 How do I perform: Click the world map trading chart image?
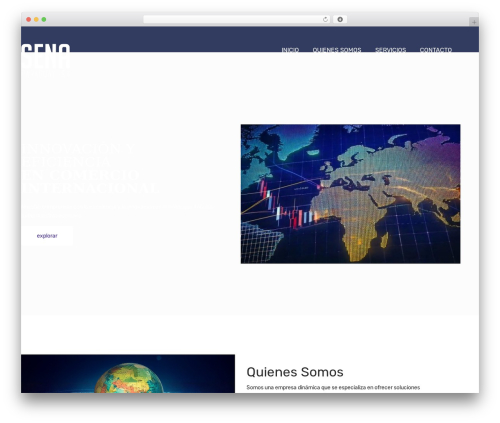350,194
